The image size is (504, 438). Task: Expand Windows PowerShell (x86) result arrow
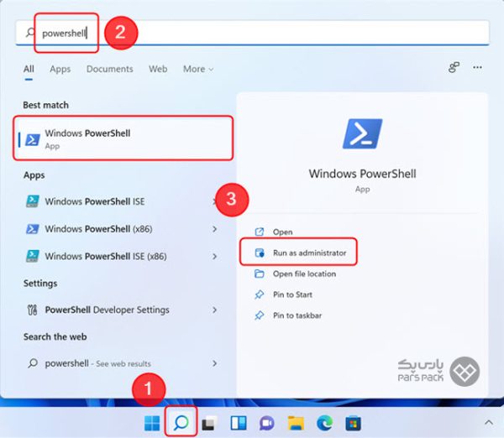(215, 229)
